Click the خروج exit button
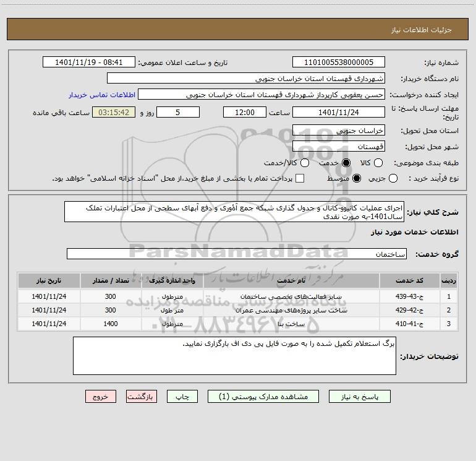 coord(101,397)
